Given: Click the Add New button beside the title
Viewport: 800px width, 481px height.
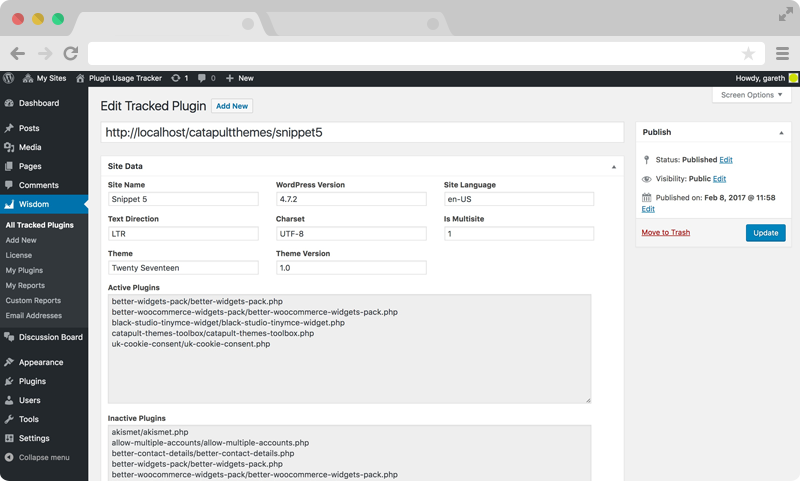Looking at the screenshot, I should pyautogui.click(x=232, y=106).
